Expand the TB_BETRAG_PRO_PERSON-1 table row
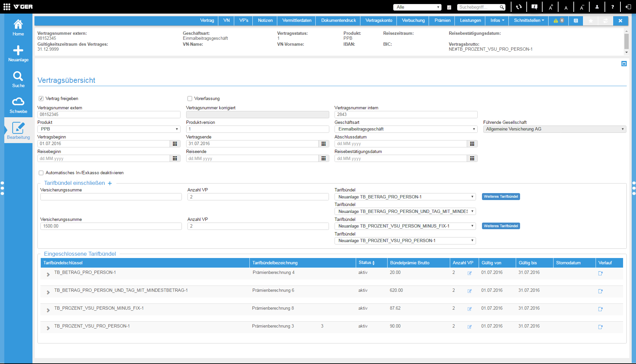 (48, 275)
